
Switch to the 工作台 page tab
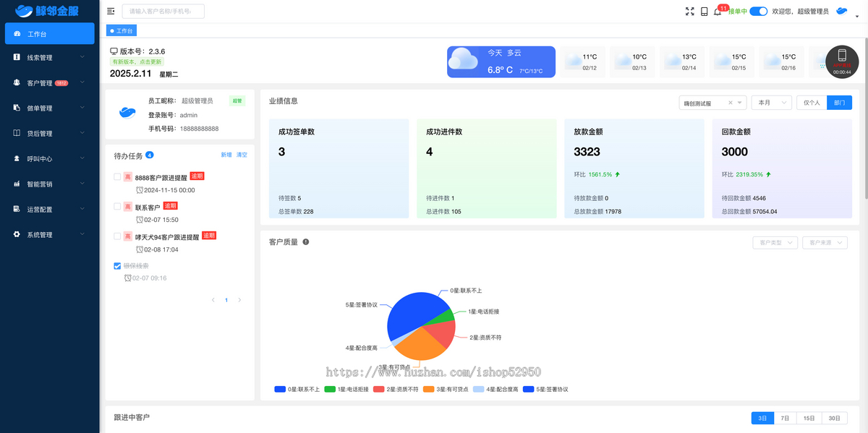(122, 31)
